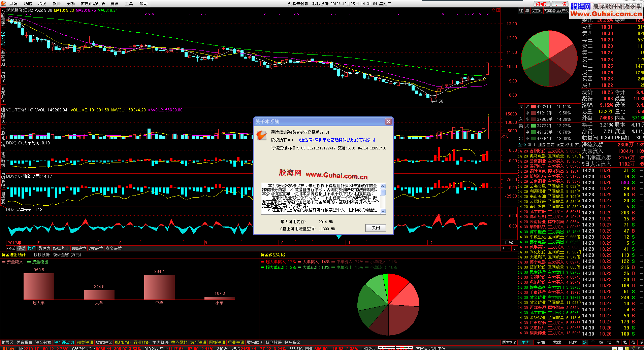Click 管理 in the indicator bar

click(x=31, y=248)
